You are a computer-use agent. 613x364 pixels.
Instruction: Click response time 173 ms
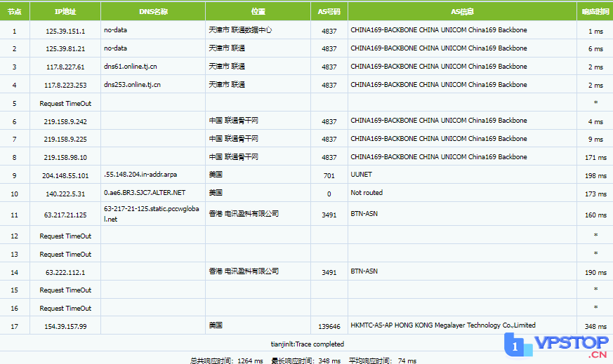595,194
